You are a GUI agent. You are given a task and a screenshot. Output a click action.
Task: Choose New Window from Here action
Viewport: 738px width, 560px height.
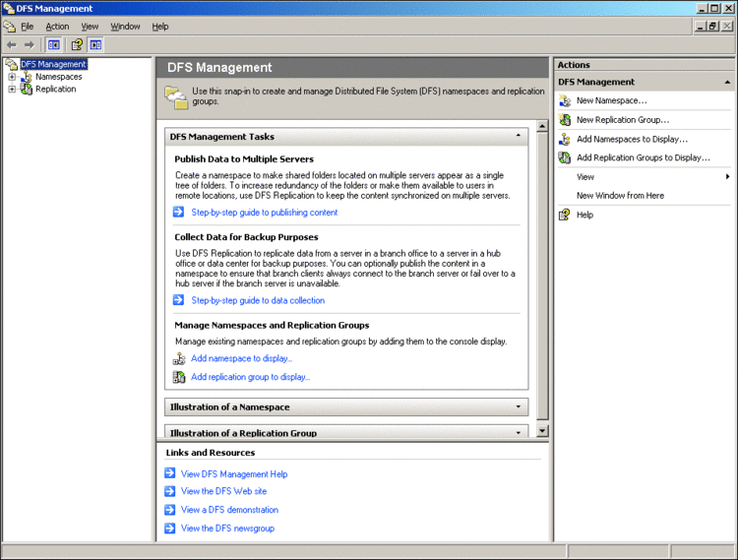click(x=620, y=195)
